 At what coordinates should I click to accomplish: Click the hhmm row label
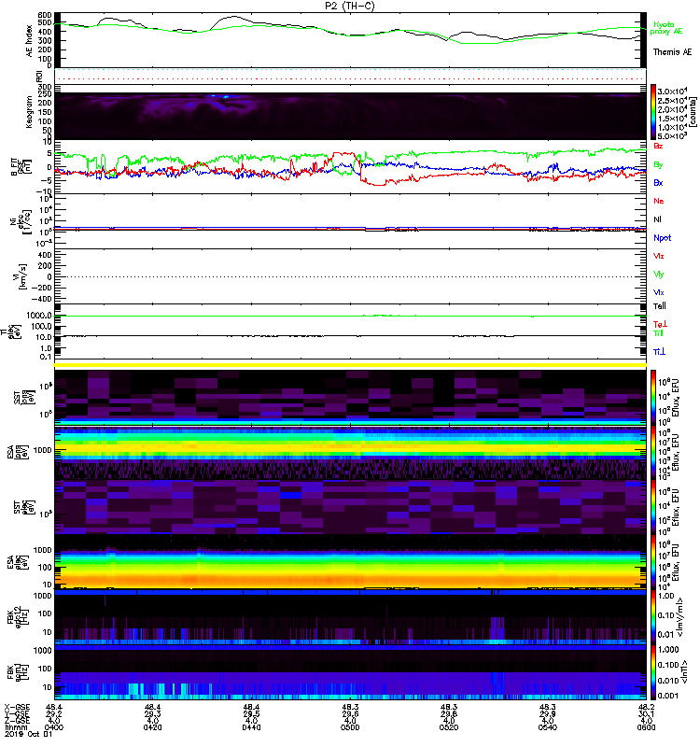(14, 727)
